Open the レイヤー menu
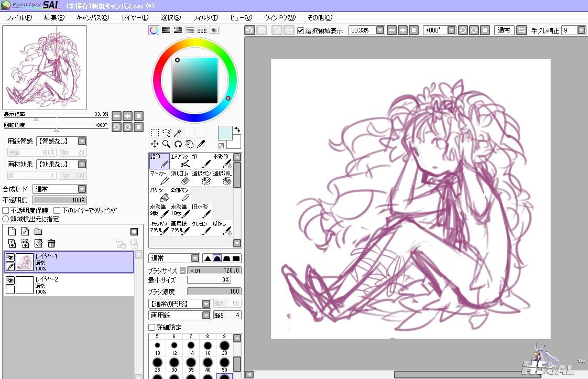Screen dimensions: 588x379 (135, 18)
